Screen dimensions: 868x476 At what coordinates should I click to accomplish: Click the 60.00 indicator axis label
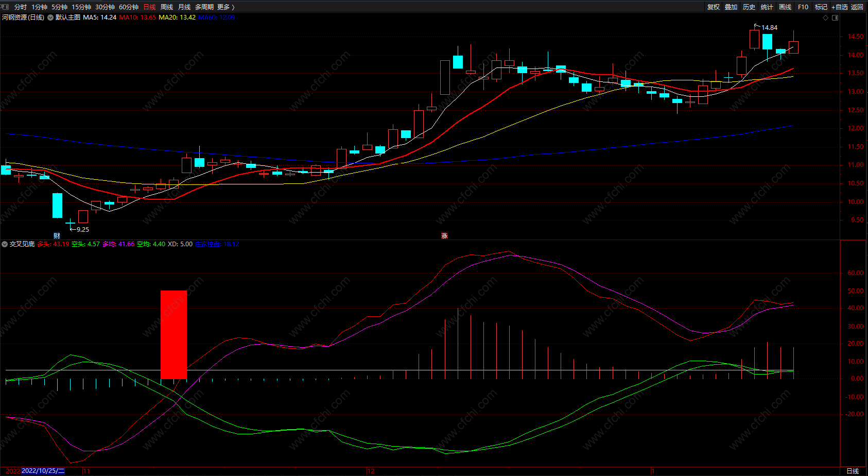856,273
